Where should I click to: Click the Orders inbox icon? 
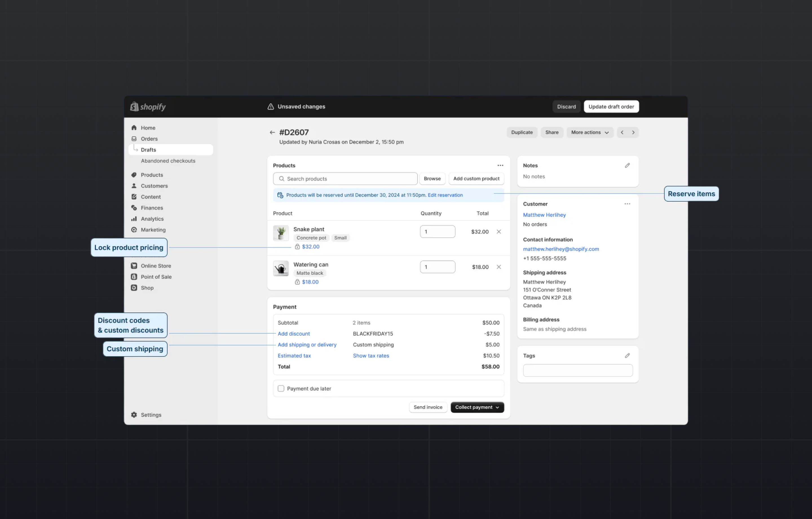click(x=134, y=139)
